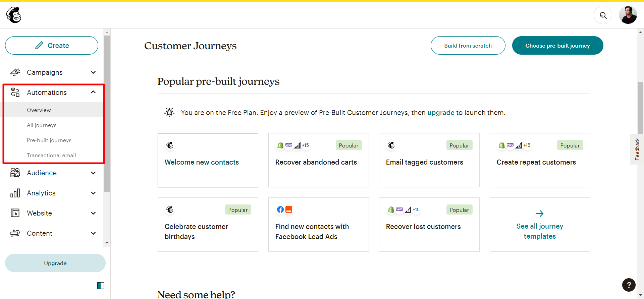
Task: Open All journeys in sidebar
Action: point(42,125)
